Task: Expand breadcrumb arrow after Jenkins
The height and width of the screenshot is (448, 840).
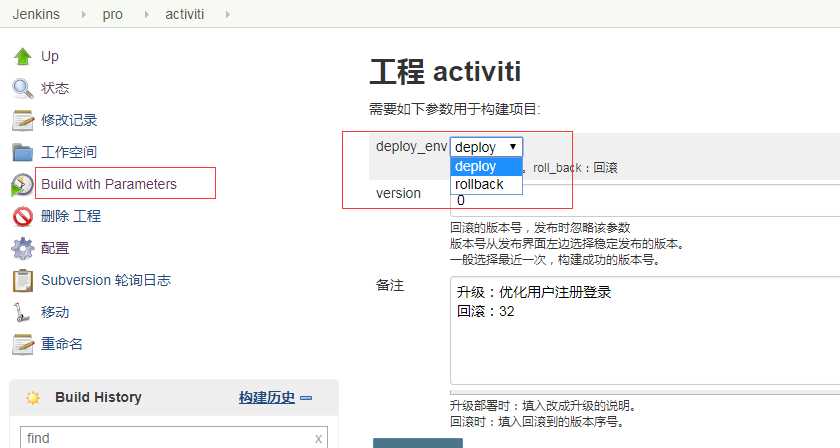Action: click(84, 14)
